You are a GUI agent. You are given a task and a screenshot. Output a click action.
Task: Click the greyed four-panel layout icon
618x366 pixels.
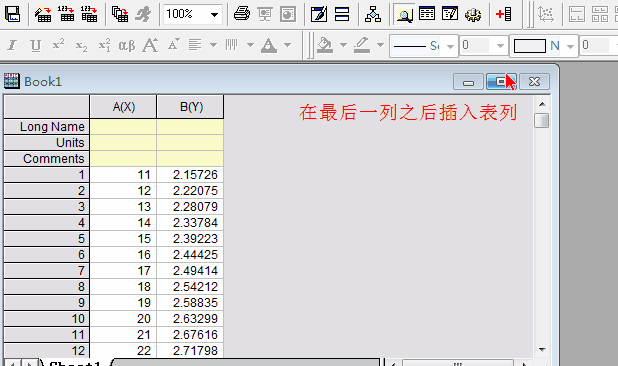tap(599, 14)
